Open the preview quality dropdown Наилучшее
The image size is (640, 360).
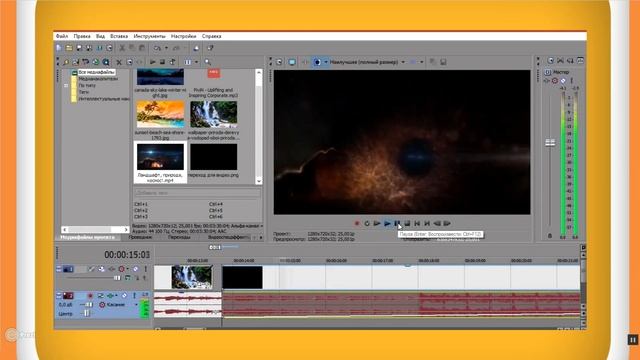pyautogui.click(x=367, y=62)
